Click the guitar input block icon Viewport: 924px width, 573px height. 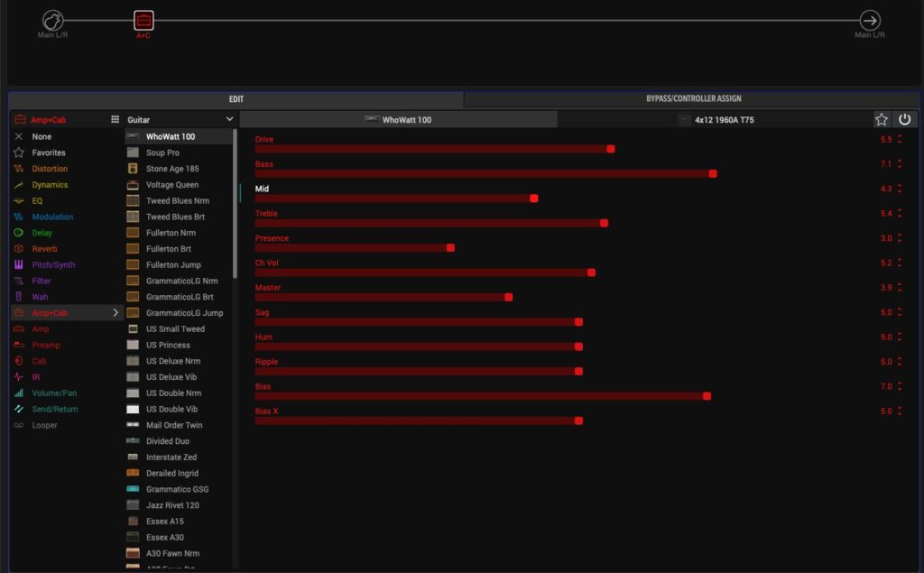coord(53,20)
